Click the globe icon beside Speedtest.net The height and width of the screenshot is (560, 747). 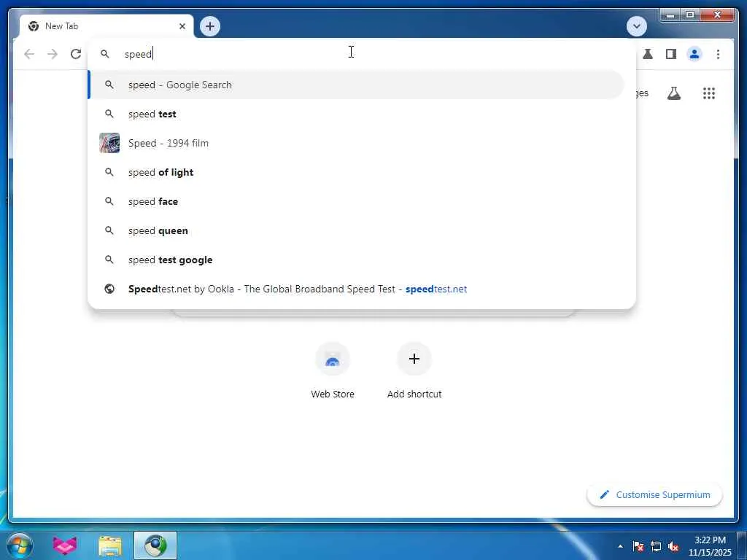pos(109,289)
